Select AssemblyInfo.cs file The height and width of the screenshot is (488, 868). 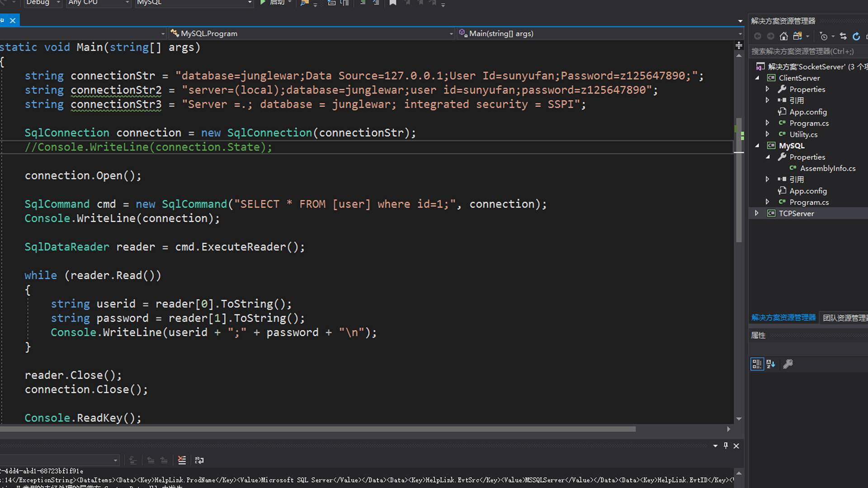tap(827, 168)
